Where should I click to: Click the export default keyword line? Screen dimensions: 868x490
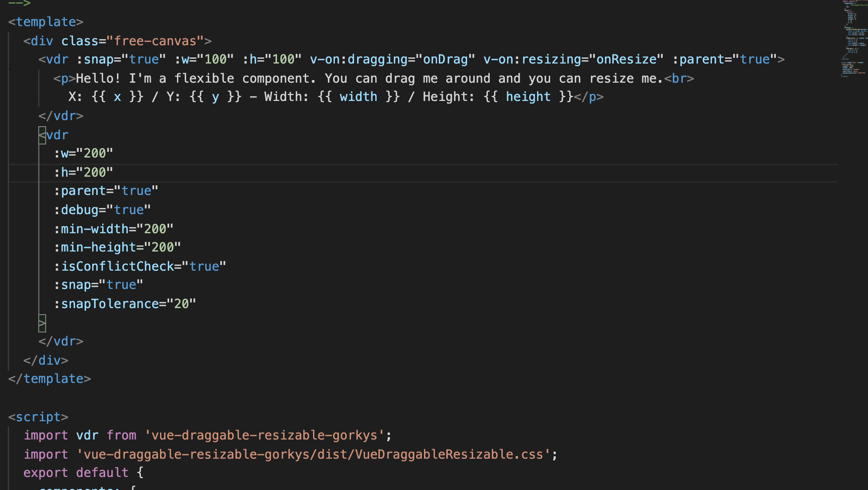(x=76, y=473)
